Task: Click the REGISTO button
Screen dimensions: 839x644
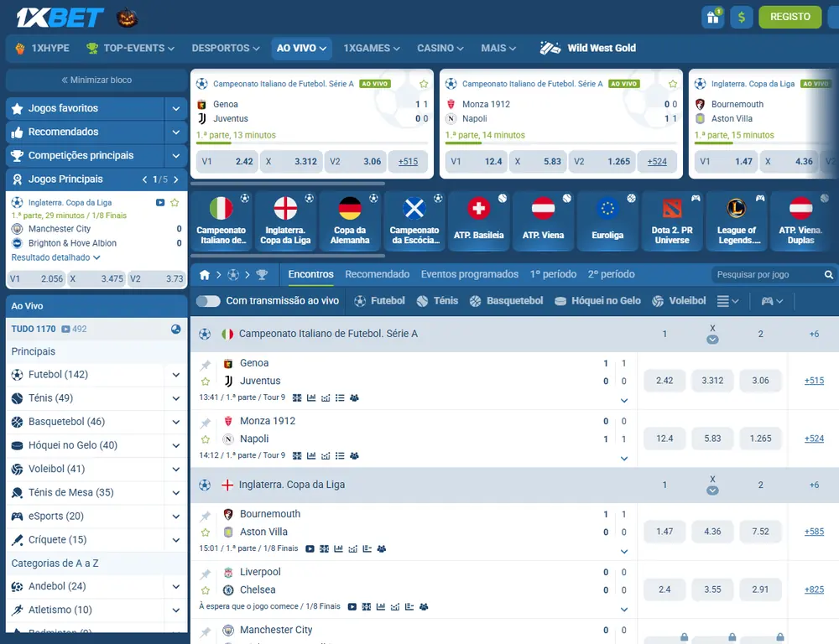Action: (789, 17)
